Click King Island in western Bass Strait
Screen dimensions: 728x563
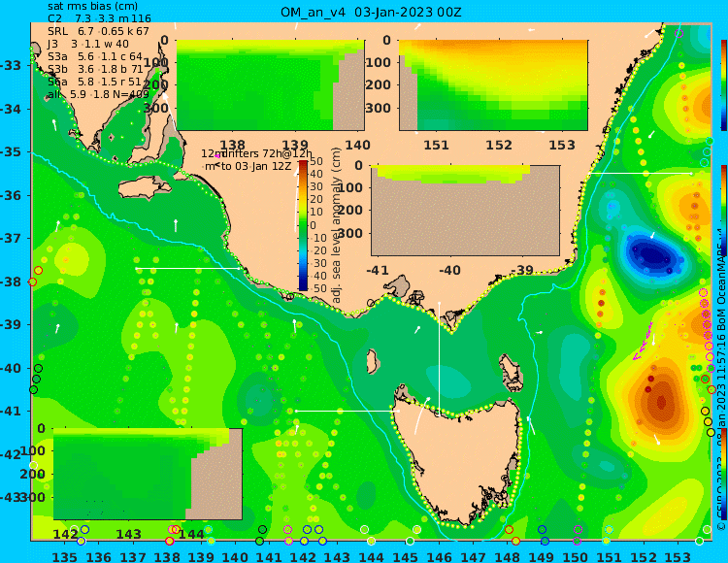click(x=372, y=362)
